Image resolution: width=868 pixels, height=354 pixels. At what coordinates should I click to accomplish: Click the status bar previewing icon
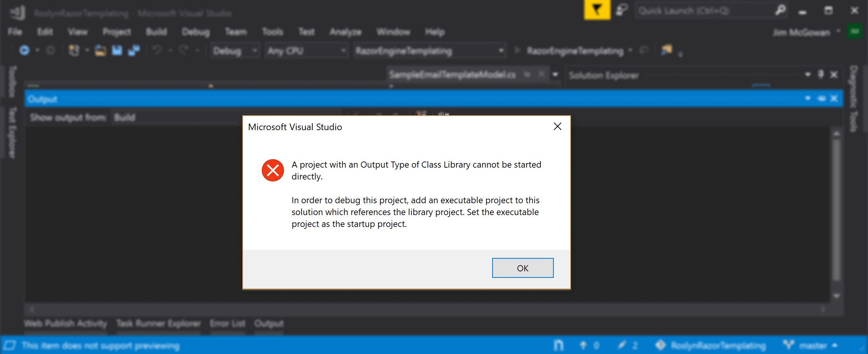10,346
